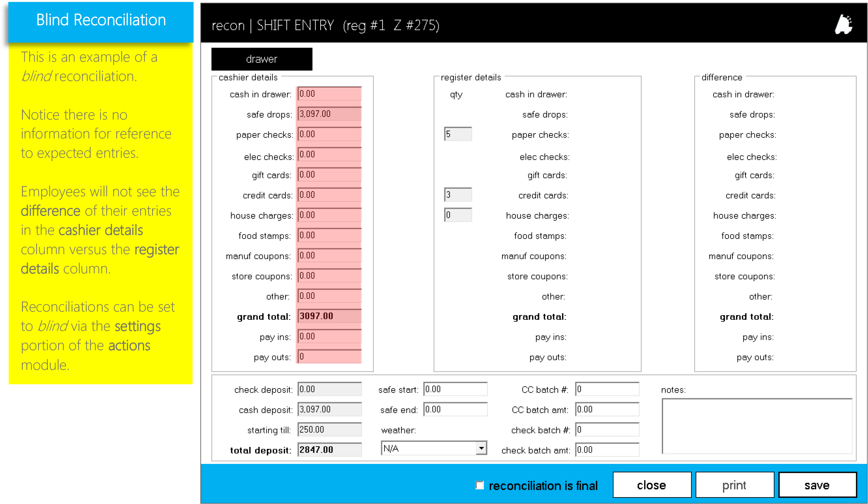Click the cashier cash in drawer field
The width and height of the screenshot is (868, 504).
click(x=329, y=94)
